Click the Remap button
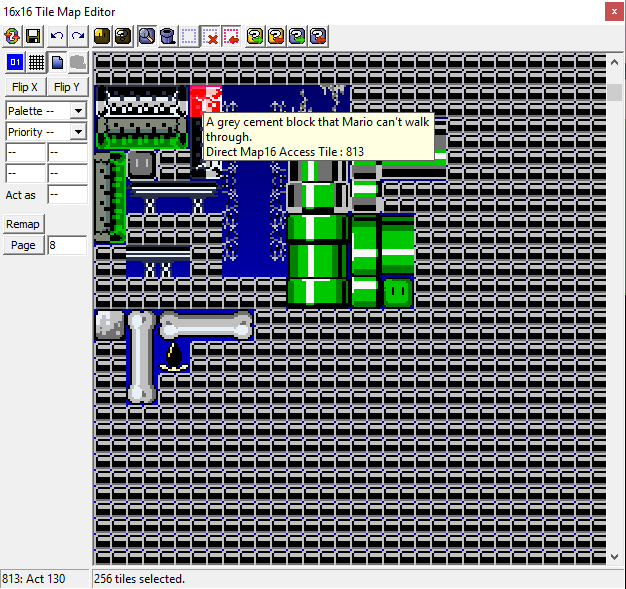The height and width of the screenshot is (589, 626). (23, 224)
